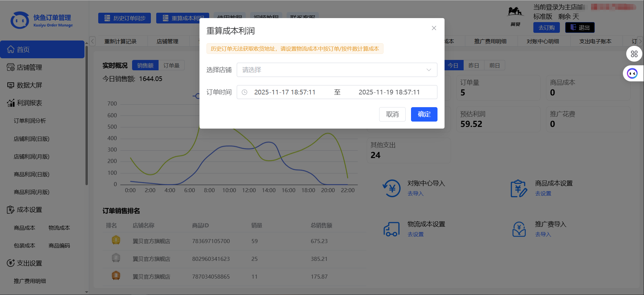
Task: Click the logistics cost truck icon
Action: [392, 229]
